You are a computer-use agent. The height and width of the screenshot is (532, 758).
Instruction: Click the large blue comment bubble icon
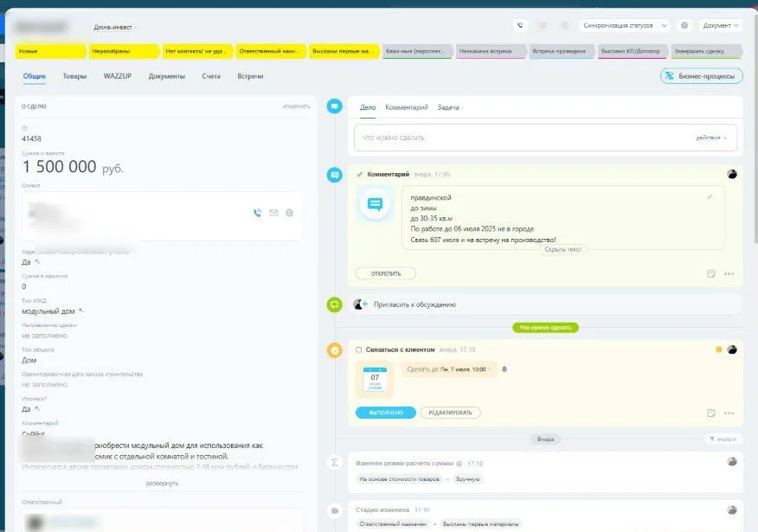[x=375, y=204]
